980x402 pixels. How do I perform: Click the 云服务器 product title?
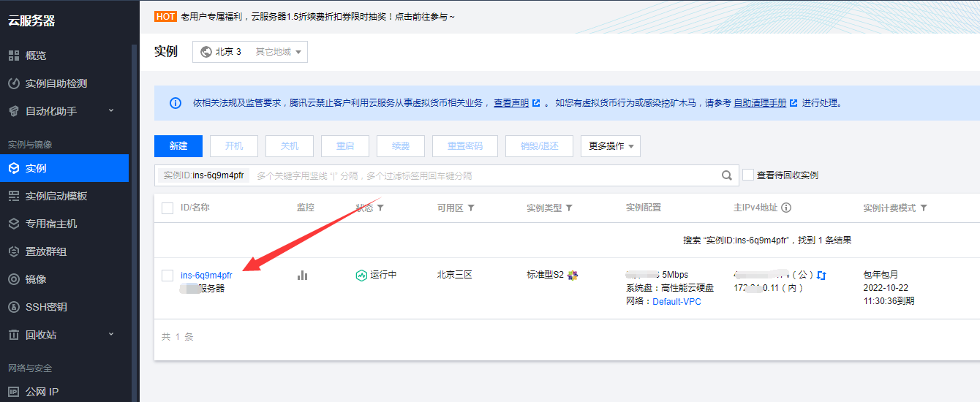coord(31,20)
